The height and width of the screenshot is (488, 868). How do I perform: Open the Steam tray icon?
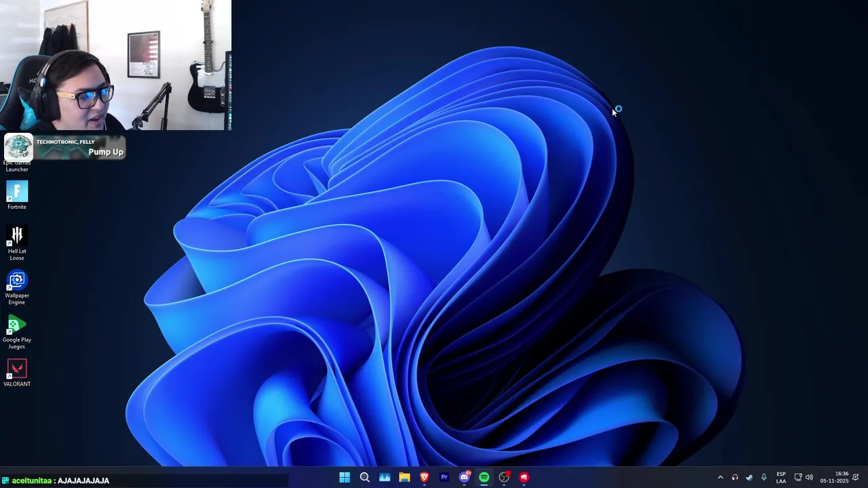pos(749,477)
